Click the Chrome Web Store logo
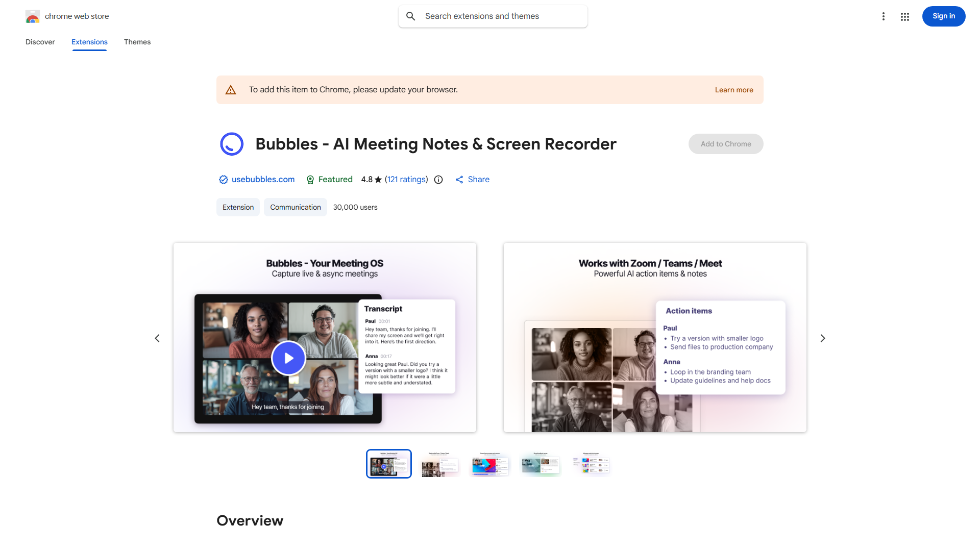Viewport: 980px width, 551px height. 33,16
